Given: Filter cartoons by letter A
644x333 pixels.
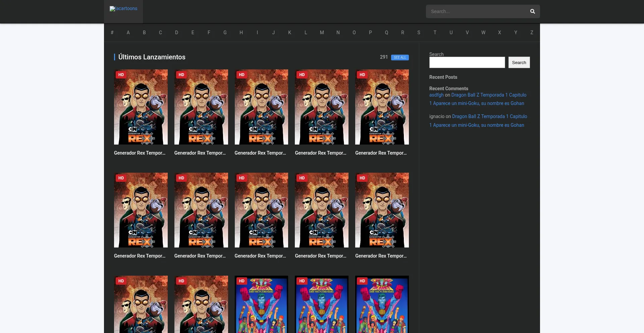Looking at the screenshot, I should point(128,33).
